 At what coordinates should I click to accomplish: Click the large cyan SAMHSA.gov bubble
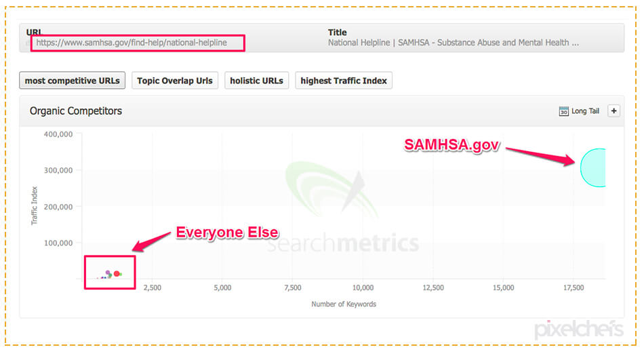pos(593,167)
